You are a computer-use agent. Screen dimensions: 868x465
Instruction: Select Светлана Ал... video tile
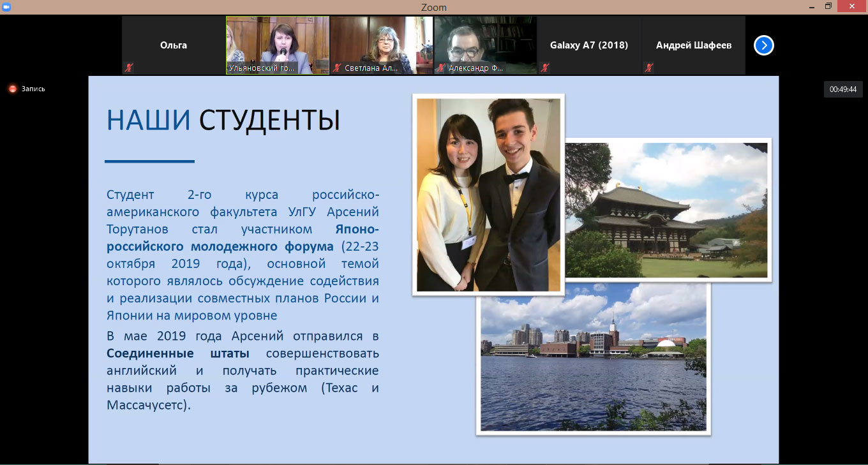point(382,45)
